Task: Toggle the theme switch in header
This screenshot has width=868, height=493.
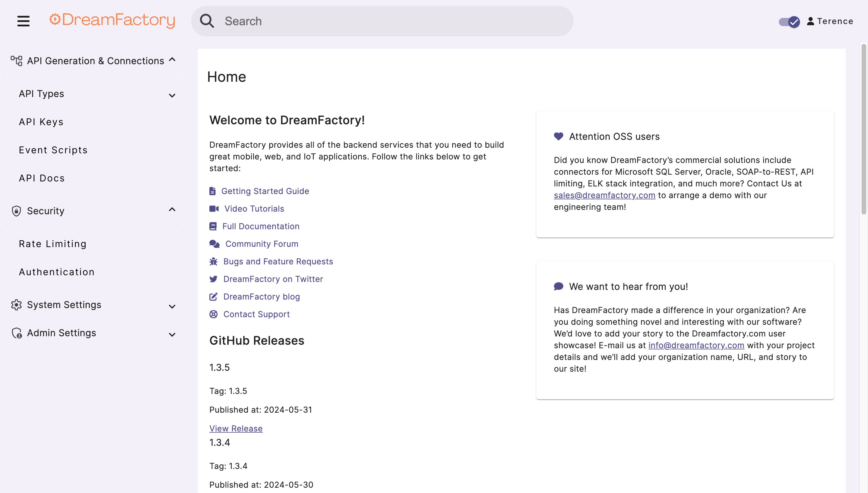Action: point(789,22)
